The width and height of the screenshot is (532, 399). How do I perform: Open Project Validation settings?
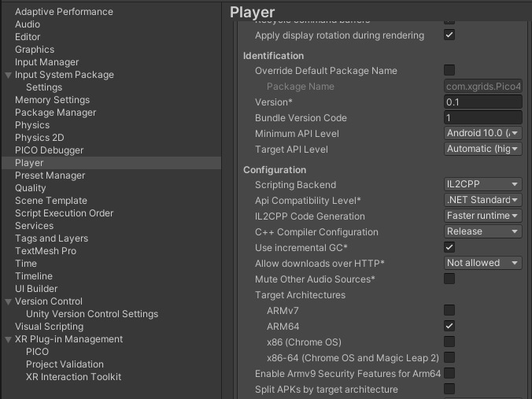click(65, 364)
